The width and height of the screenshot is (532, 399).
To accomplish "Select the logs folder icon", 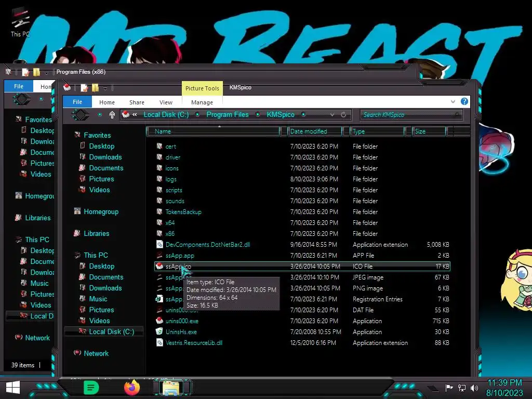I will [x=159, y=179].
